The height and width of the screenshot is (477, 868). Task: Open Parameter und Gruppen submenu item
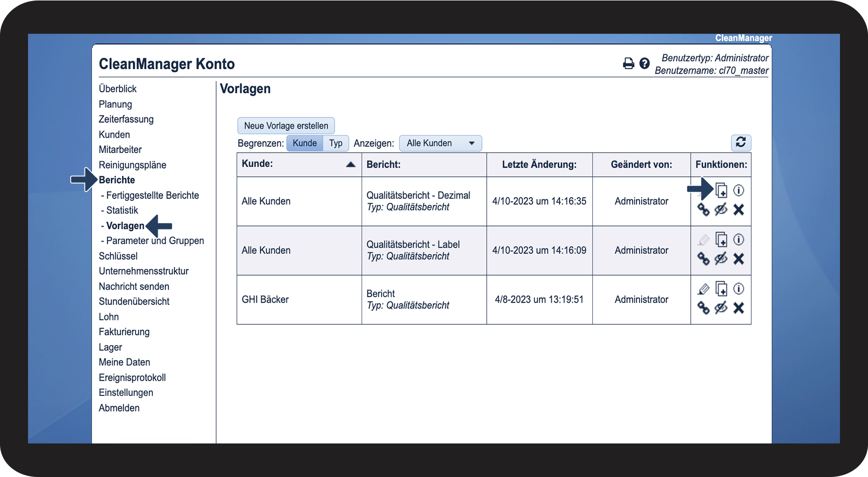point(155,241)
